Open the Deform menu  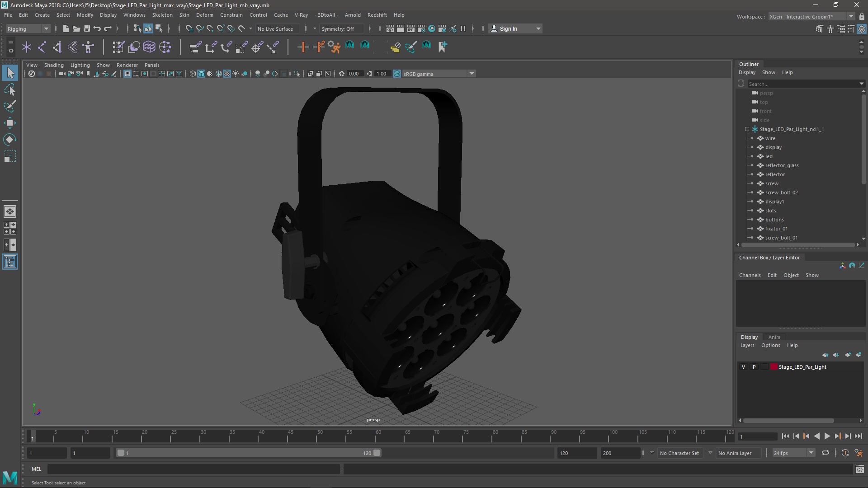(x=204, y=15)
